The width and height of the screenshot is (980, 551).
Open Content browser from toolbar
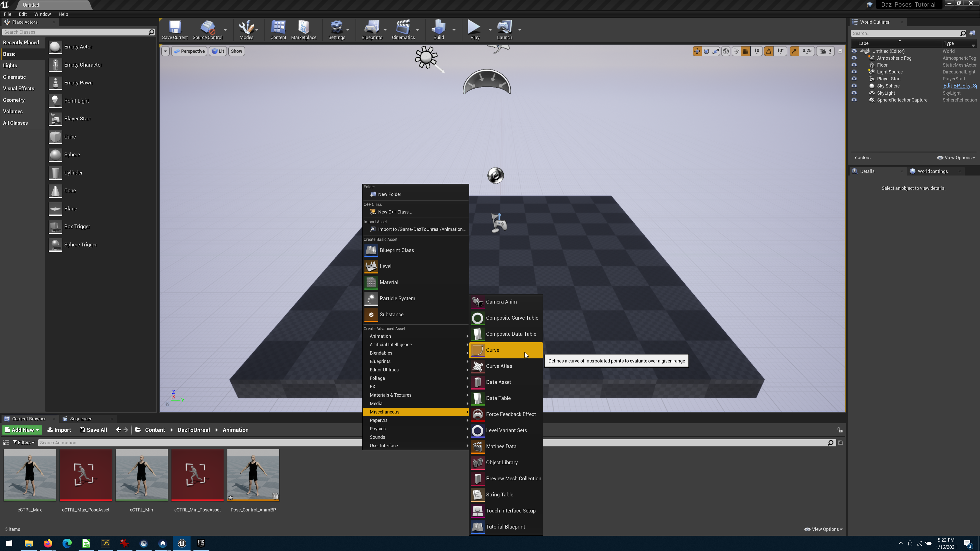(x=278, y=30)
